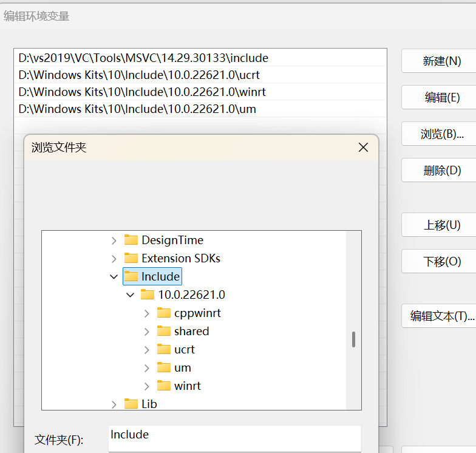Select the DesignTime tree label
Image resolution: width=476 pixels, height=453 pixels.
pos(172,240)
